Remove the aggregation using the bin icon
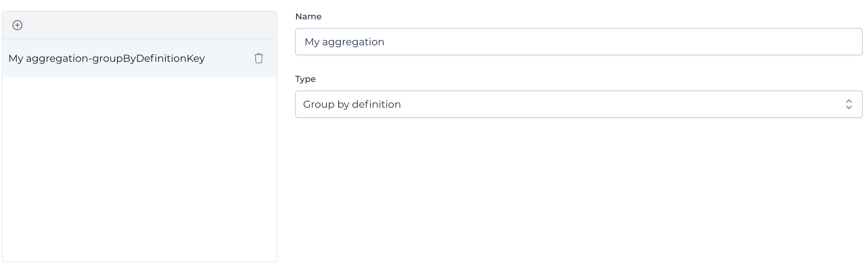The image size is (868, 273). click(x=259, y=58)
